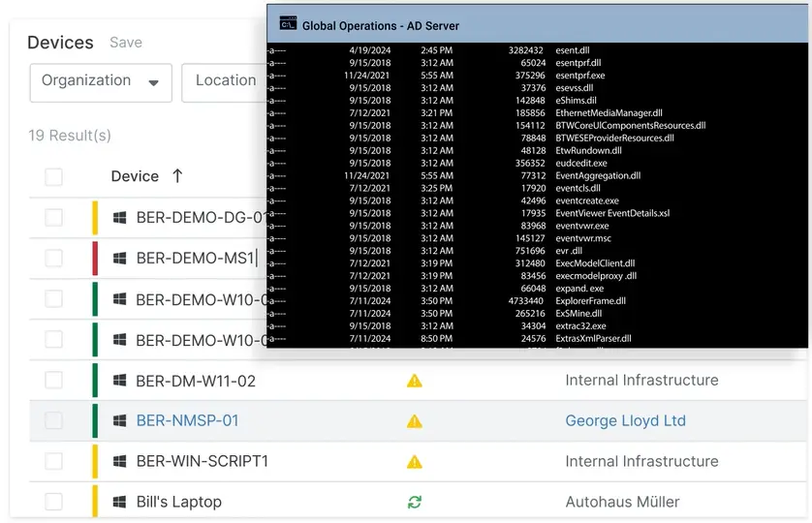This screenshot has width=812, height=523.
Task: Click the warning triangle for BER-NMSP-01
Action: [415, 421]
